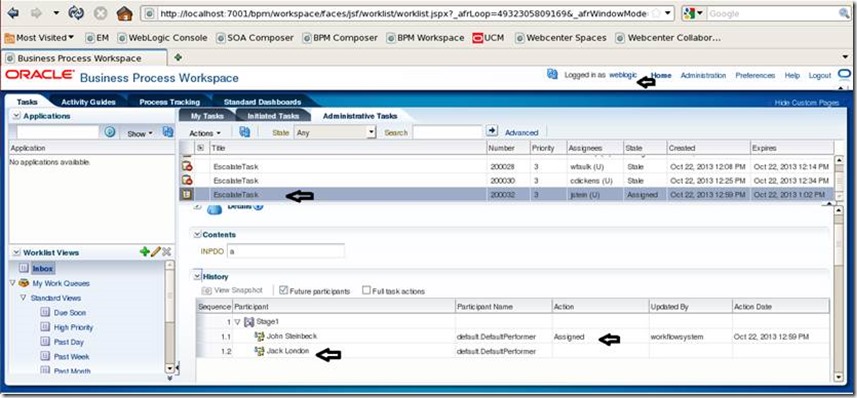
Task: Open the address bar URL dropdown arrow
Action: (x=668, y=13)
